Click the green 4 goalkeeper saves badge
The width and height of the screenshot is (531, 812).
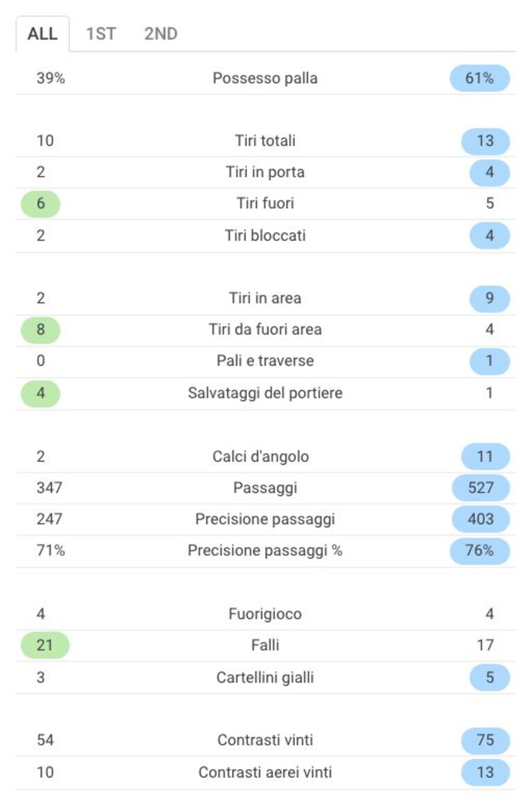click(x=40, y=393)
